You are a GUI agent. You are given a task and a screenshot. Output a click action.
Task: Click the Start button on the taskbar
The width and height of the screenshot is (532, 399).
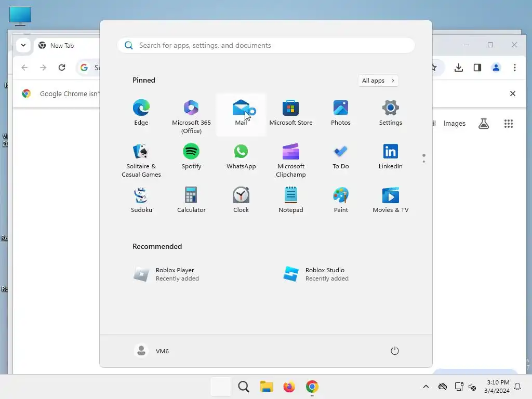point(220,387)
